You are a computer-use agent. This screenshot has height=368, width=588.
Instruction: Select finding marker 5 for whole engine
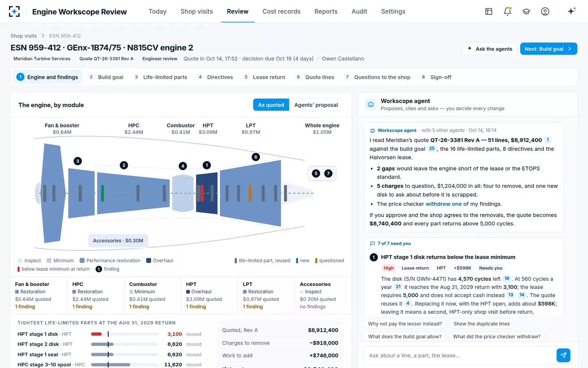[x=316, y=173]
